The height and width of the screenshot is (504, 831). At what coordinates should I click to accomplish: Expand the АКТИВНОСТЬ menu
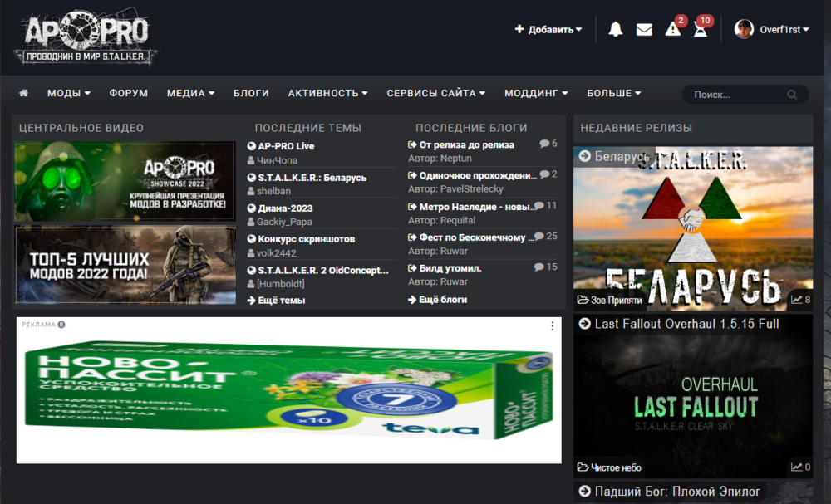coord(328,93)
